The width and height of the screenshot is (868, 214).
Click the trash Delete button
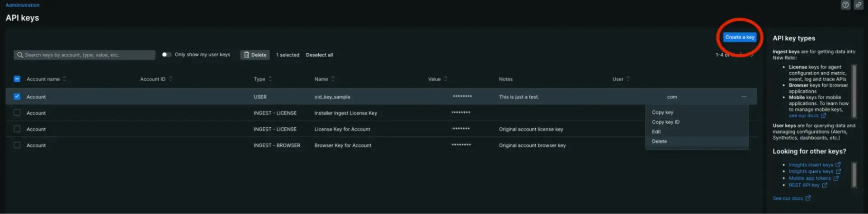click(255, 55)
